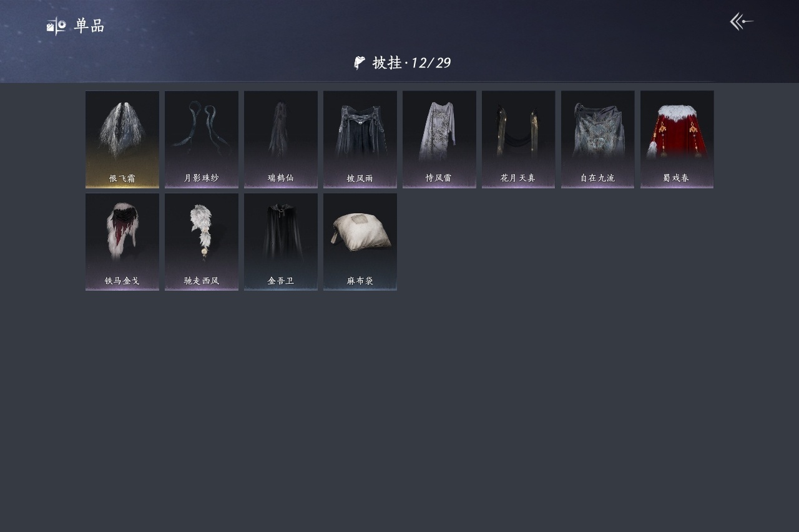
Task: Click the 单品 title label
Action: coord(89,26)
